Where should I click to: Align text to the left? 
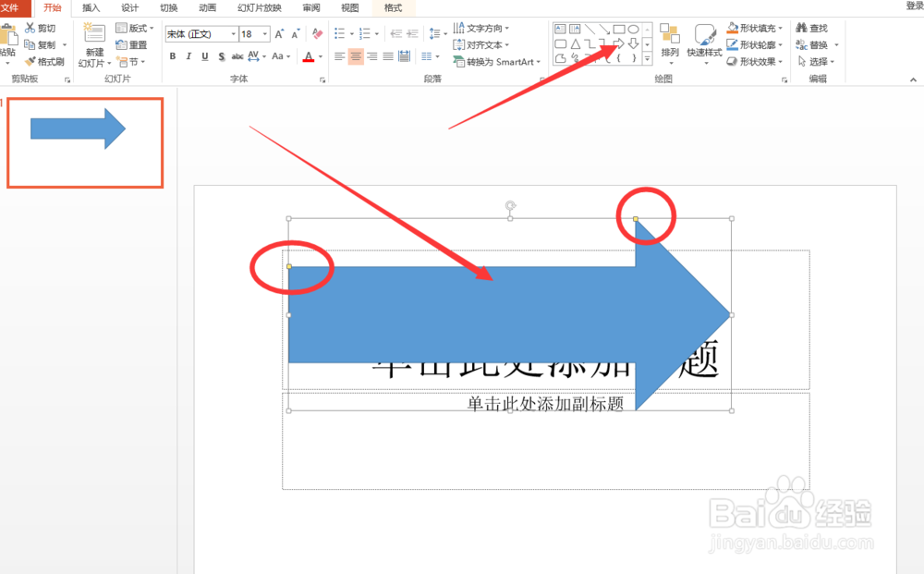(339, 56)
